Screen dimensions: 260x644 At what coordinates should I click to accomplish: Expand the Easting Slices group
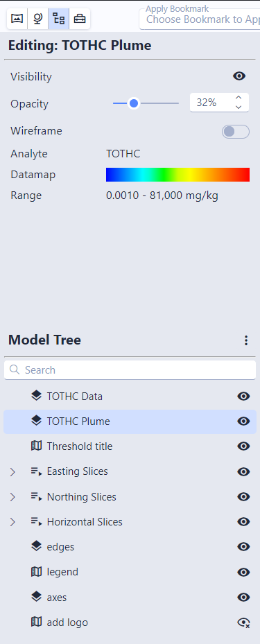(12, 472)
